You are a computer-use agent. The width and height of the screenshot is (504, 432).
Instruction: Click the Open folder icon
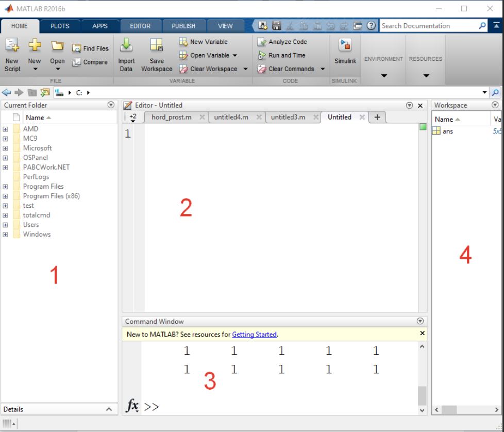57,46
